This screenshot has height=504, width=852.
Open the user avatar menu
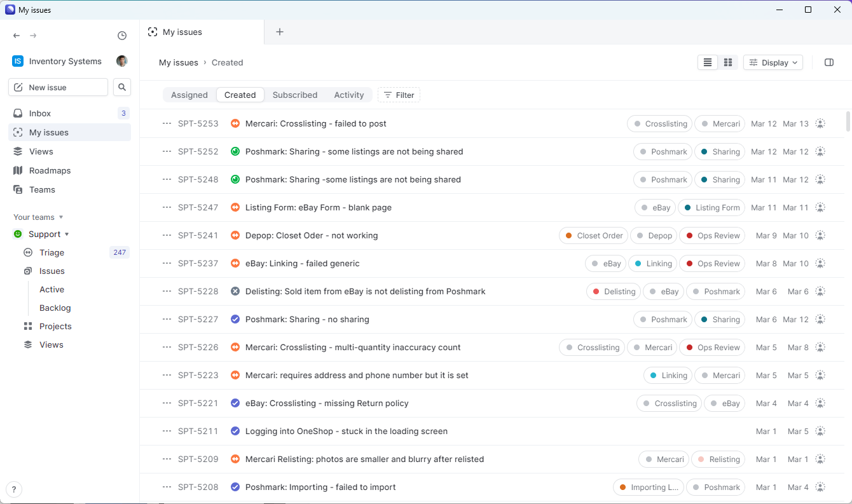(122, 61)
